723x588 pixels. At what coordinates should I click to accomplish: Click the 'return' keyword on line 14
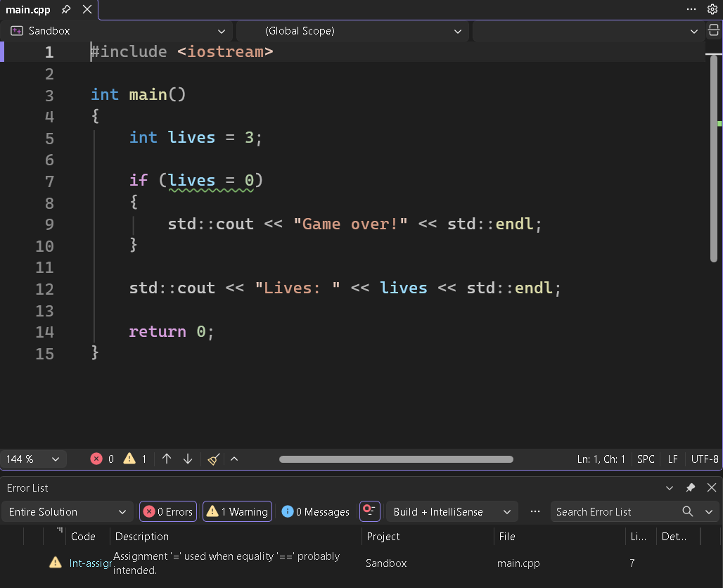158,331
